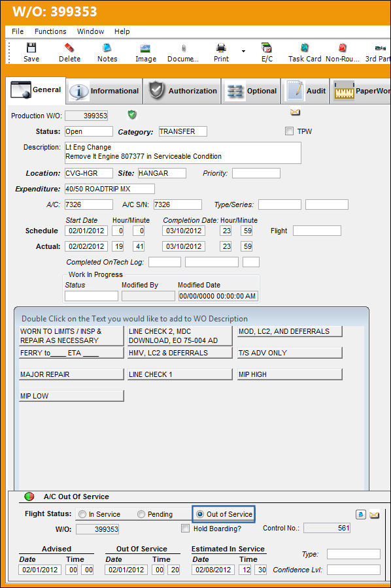The image size is (391, 588).
Task: Open the E/C toolbar icon
Action: [267, 48]
